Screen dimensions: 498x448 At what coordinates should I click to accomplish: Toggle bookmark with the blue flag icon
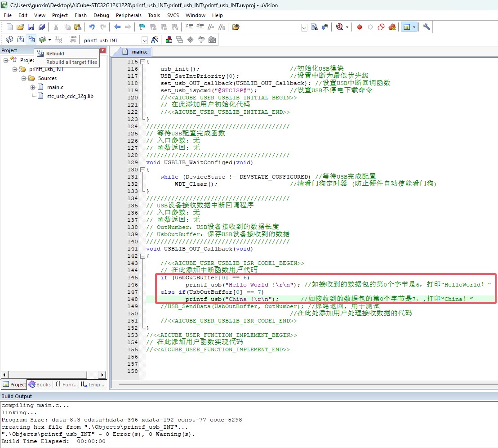(142, 27)
